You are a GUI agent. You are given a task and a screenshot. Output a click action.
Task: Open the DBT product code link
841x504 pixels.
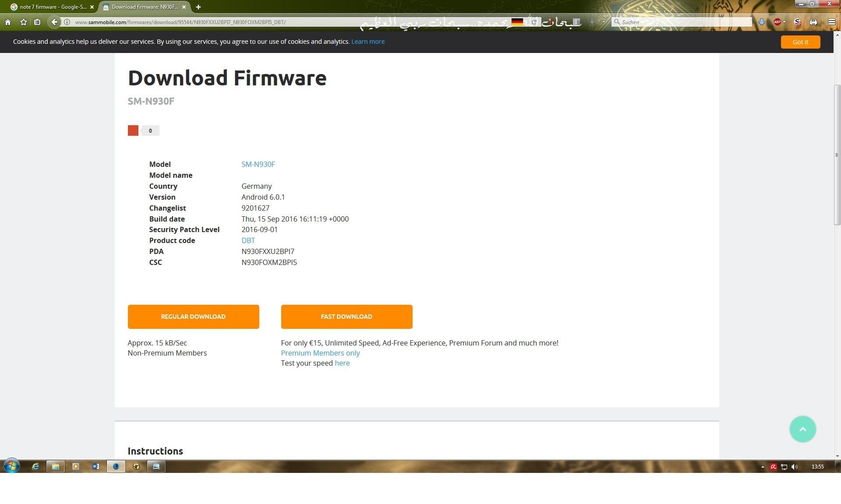click(x=248, y=240)
